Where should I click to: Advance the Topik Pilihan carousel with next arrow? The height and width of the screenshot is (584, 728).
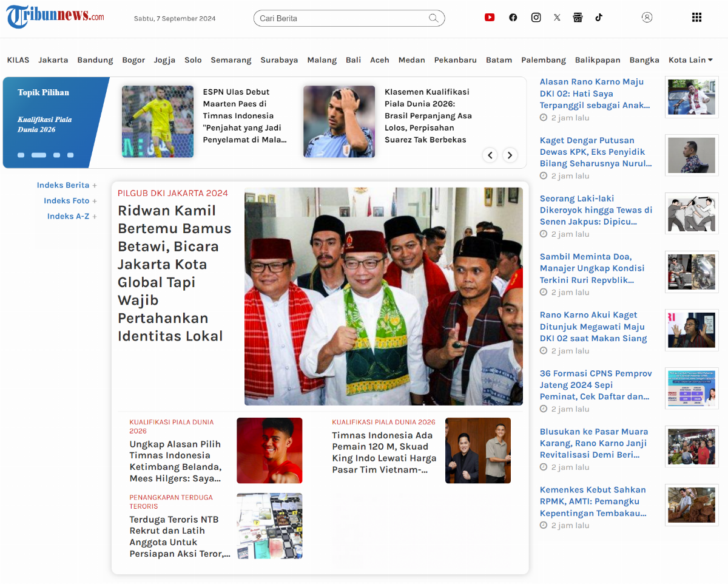point(510,155)
